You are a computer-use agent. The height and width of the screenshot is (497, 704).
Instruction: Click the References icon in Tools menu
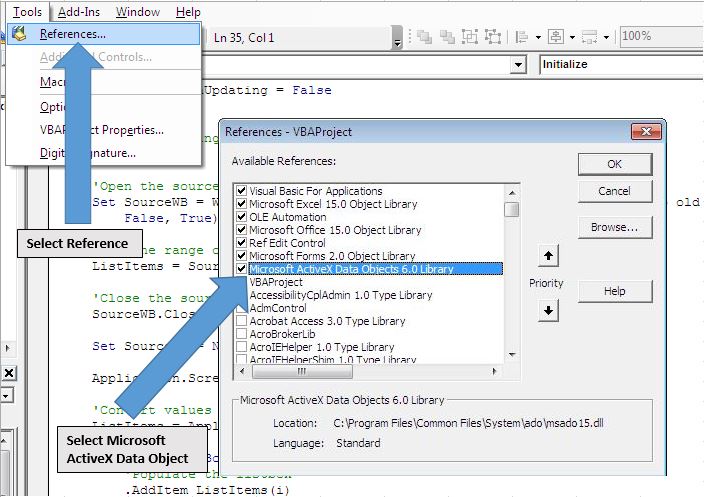tap(19, 34)
